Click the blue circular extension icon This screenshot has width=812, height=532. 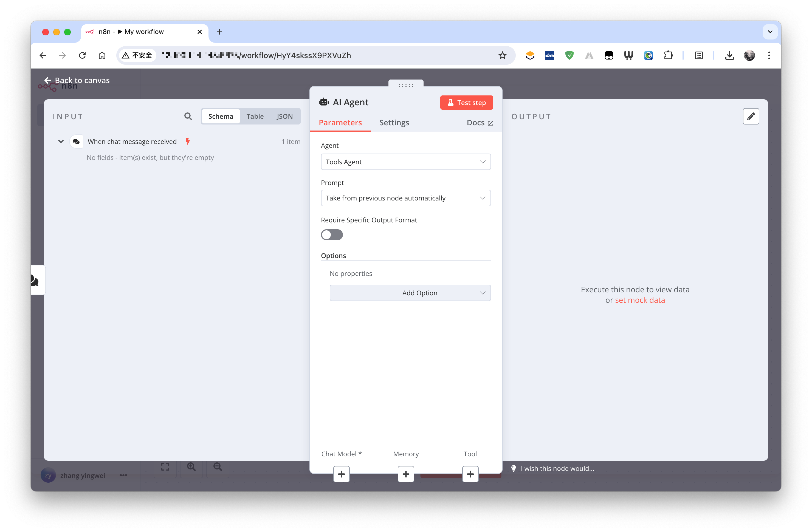click(649, 55)
